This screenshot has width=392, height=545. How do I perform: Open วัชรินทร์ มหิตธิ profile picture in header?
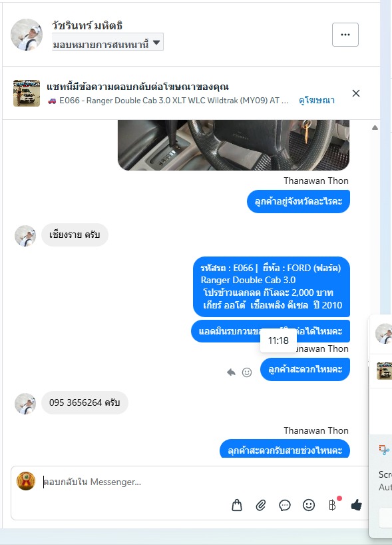pyautogui.click(x=27, y=35)
